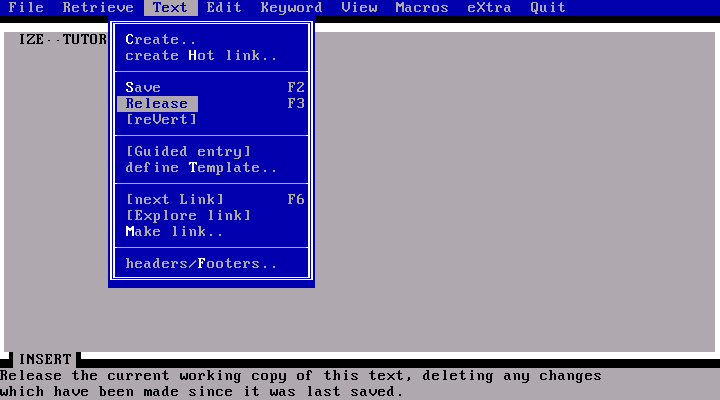Open the Retrieve menu

click(x=98, y=7)
